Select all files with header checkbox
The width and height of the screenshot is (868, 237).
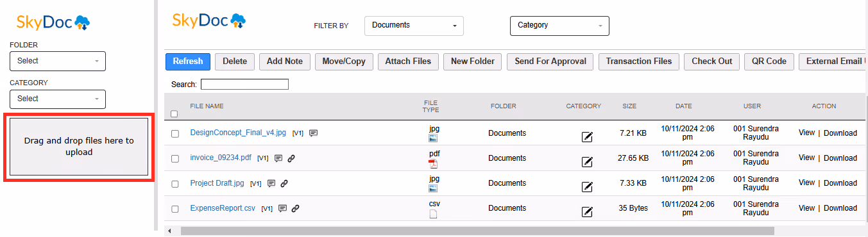tap(174, 114)
